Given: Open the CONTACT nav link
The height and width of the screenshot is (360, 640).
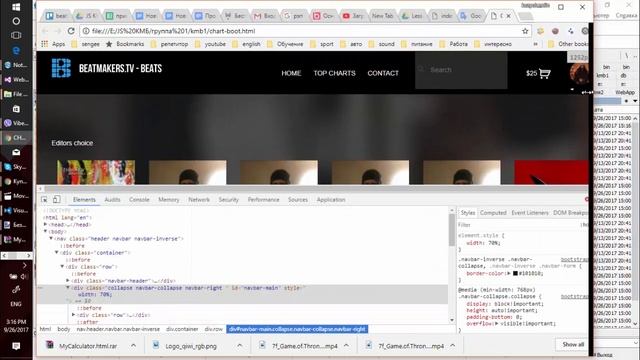Looking at the screenshot, I should click(x=383, y=73).
